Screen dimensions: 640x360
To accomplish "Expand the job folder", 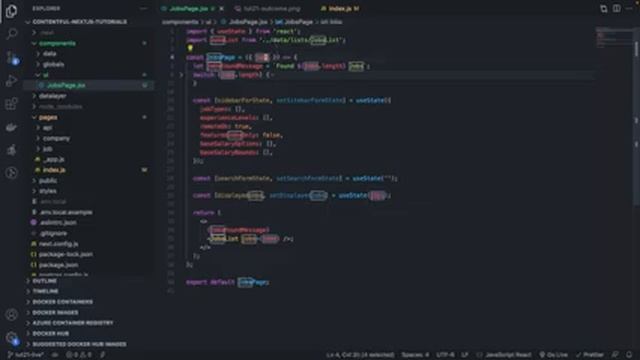I will (x=47, y=149).
